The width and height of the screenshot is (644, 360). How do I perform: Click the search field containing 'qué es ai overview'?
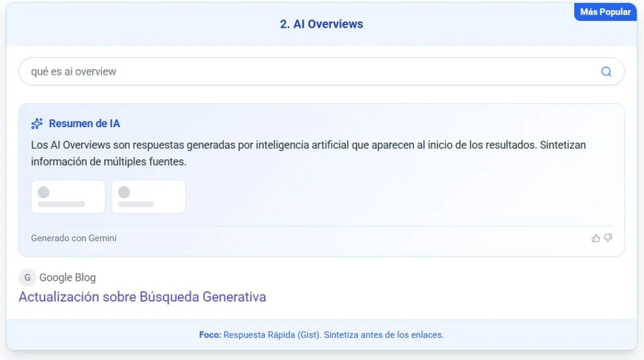[321, 72]
